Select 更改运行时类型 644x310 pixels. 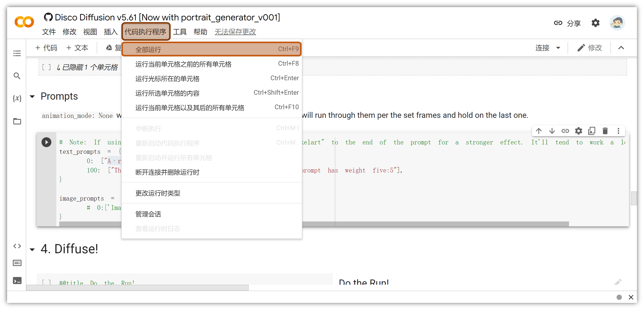click(x=212, y=193)
